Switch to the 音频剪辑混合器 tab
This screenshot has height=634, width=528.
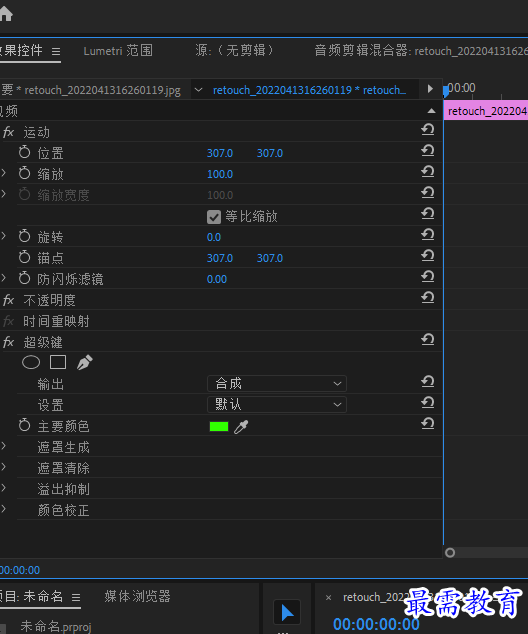pos(421,51)
